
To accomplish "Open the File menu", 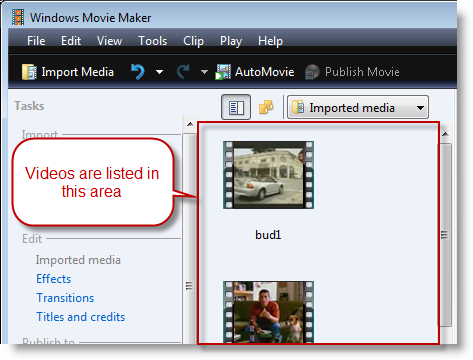I will (x=36, y=41).
